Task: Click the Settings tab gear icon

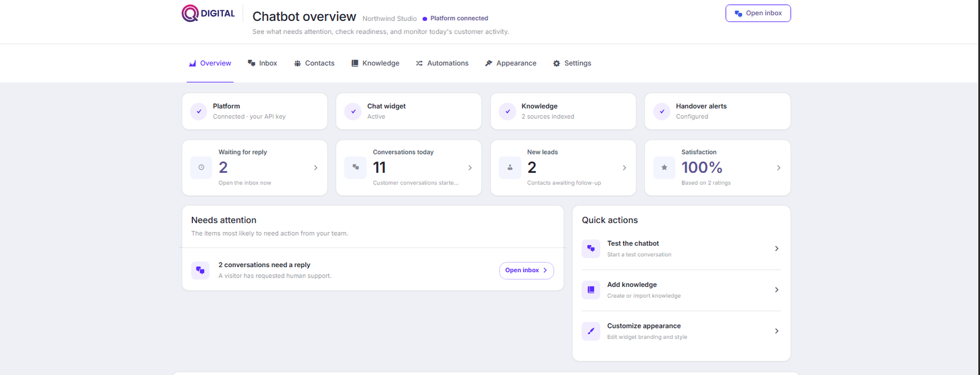Action: pos(557,63)
